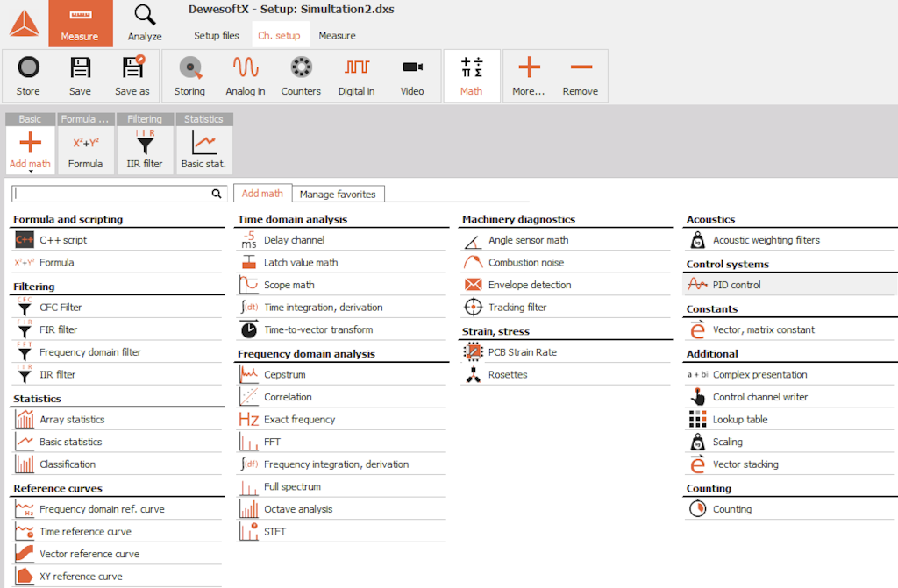This screenshot has width=898, height=588.
Task: Click the Envelope detection icon
Action: pyautogui.click(x=473, y=285)
